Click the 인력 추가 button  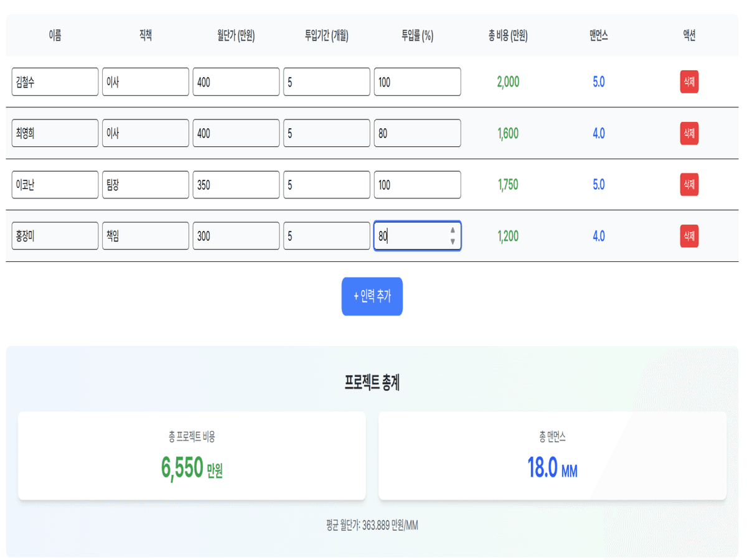coord(372,296)
